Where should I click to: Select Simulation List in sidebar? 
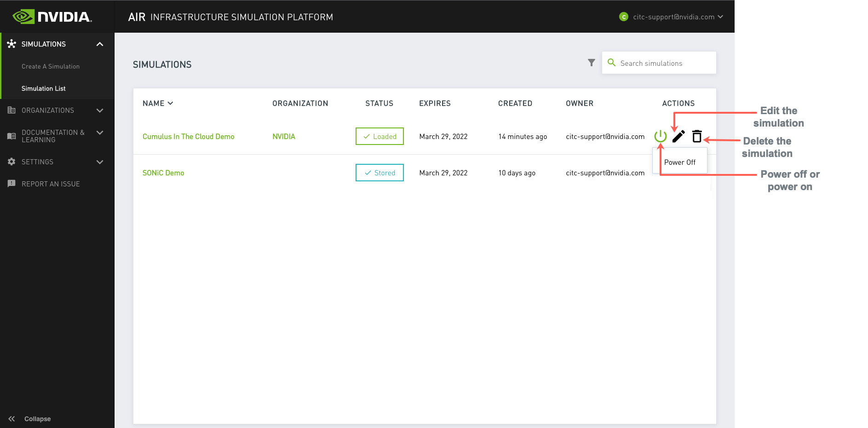[x=44, y=88]
